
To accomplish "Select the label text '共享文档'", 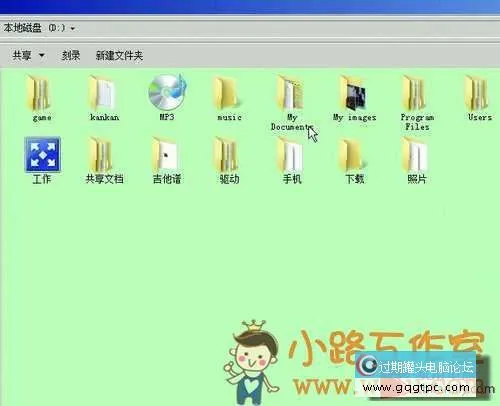I will (104, 179).
